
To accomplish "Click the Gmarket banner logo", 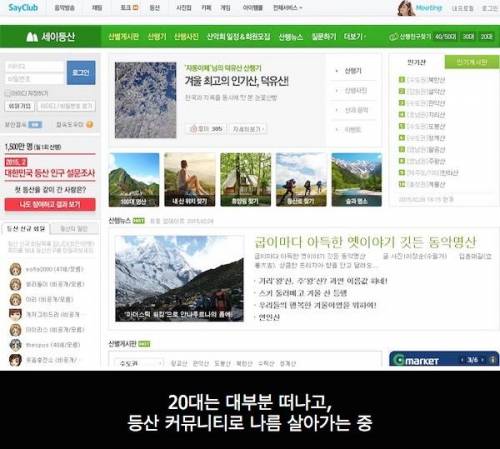I will coord(416,360).
